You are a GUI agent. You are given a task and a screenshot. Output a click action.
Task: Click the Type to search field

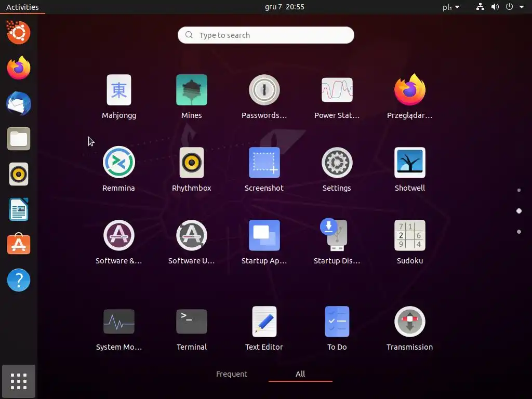coord(265,35)
